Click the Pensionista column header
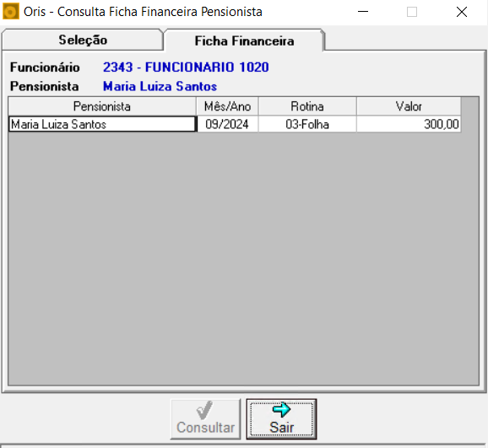Image resolution: width=488 pixels, height=448 pixels. [102, 106]
